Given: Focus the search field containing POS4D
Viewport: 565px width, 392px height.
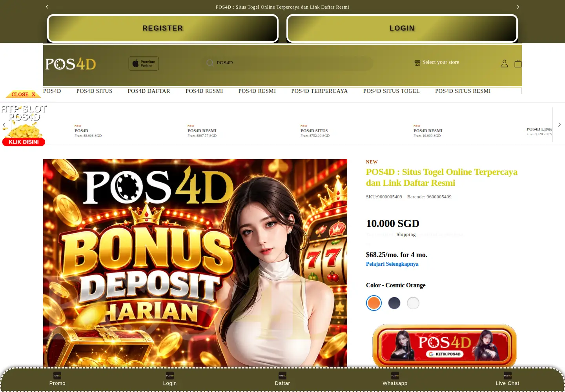Looking at the screenshot, I should coord(287,63).
